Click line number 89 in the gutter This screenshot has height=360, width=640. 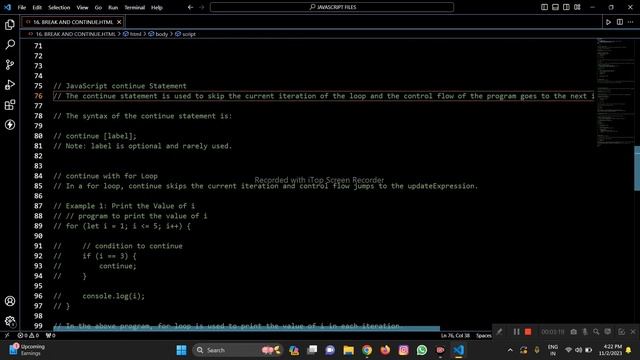coord(38,226)
